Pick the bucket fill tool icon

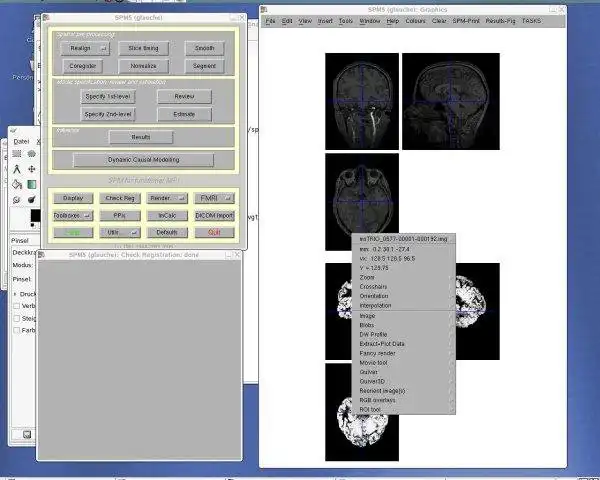[17, 184]
